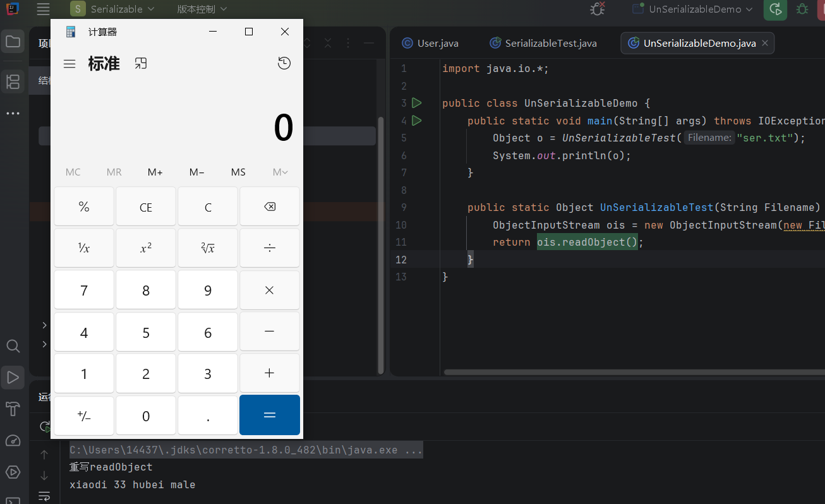825x504 pixels.
Task: Click the Calculator digit 5 key
Action: [x=146, y=332]
